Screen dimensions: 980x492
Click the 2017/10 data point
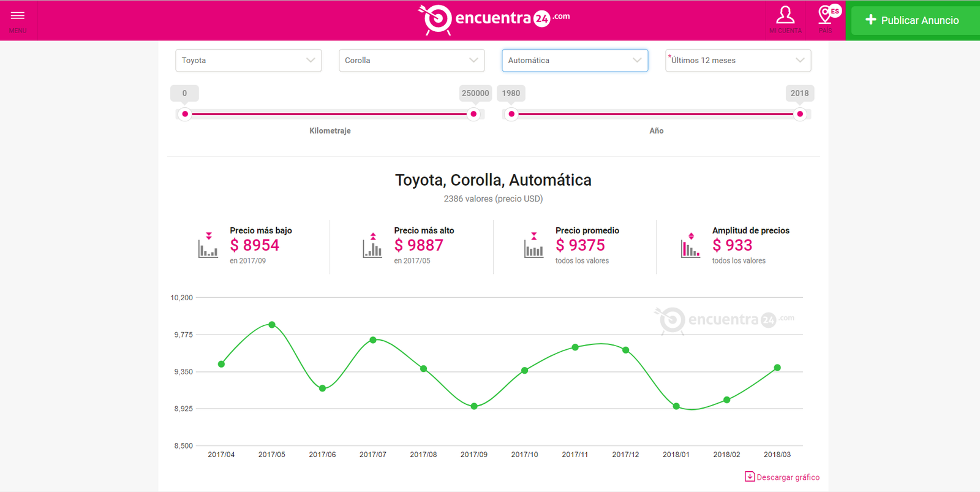point(525,370)
